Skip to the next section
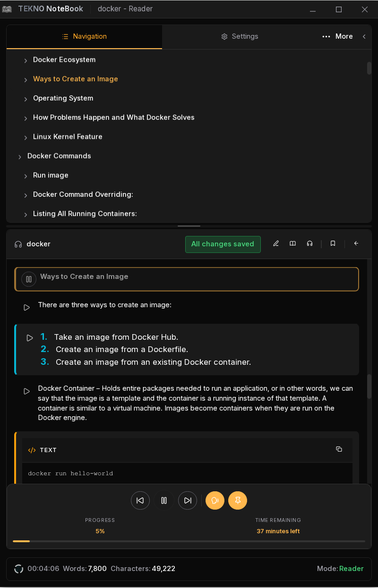Image resolution: width=378 pixels, height=588 pixels. coord(188,501)
